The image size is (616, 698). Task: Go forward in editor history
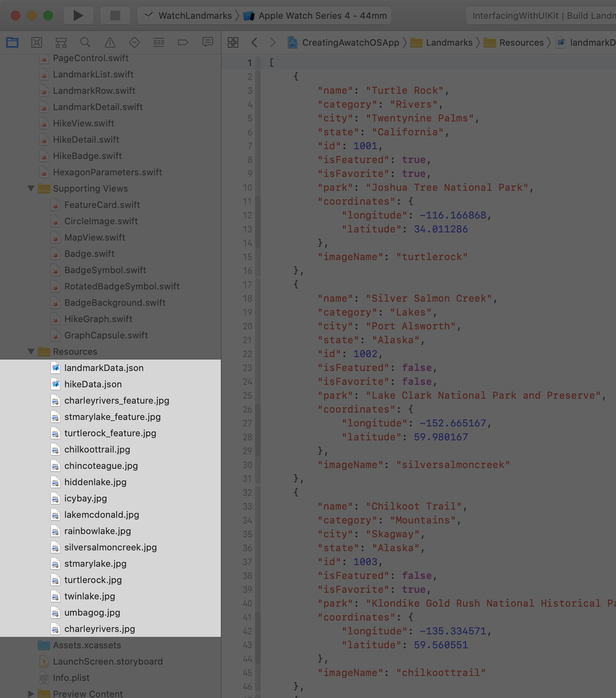click(x=273, y=42)
